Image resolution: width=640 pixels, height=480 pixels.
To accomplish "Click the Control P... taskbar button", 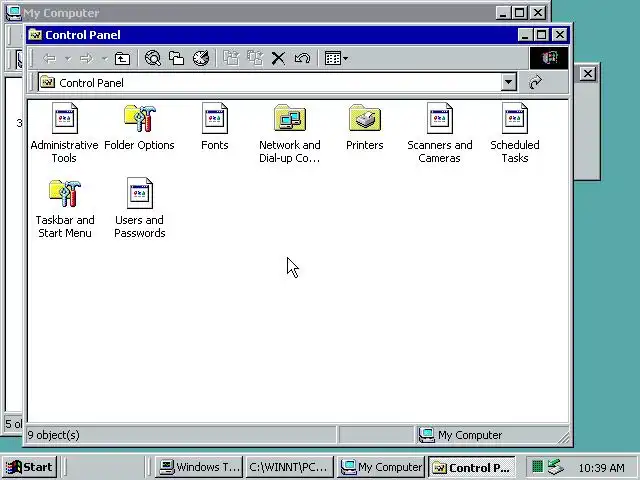I will pyautogui.click(x=471, y=467).
